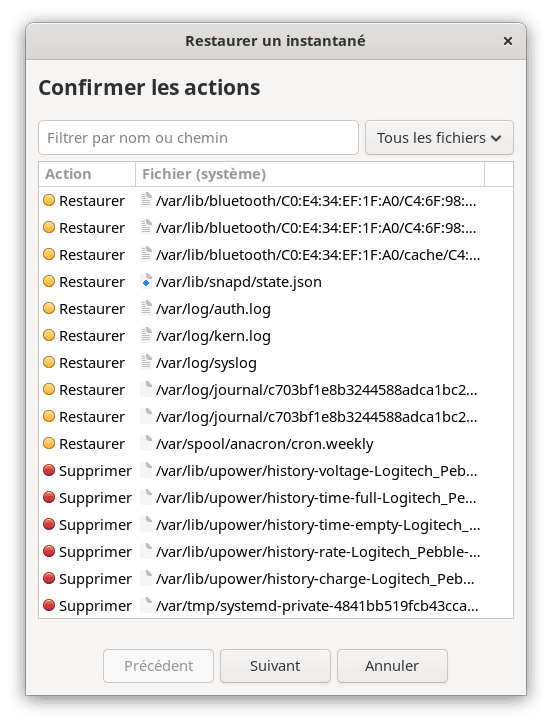552x724 pixels.
Task: Click the 'Supprimer' label for history-charge row
Action: pyautogui.click(x=96, y=579)
